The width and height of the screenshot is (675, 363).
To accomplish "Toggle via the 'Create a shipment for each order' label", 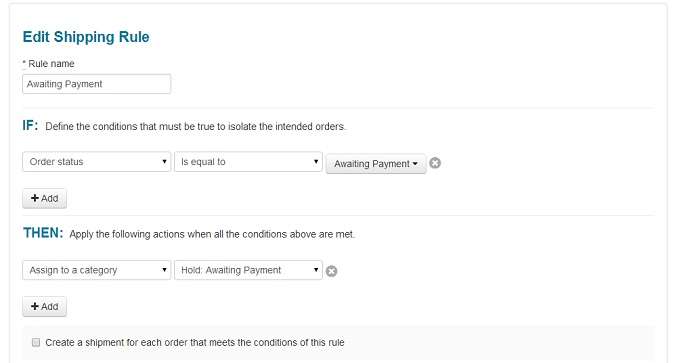I will tap(195, 342).
